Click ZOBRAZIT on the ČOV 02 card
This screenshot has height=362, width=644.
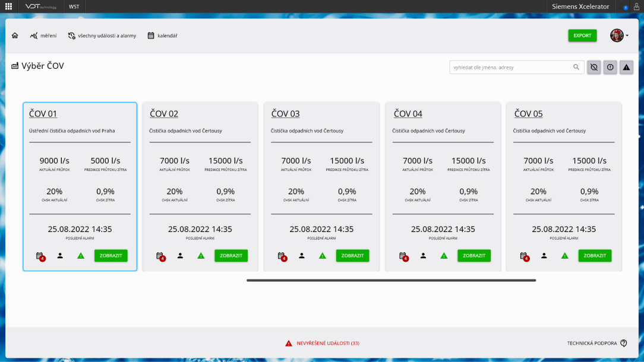point(231,256)
